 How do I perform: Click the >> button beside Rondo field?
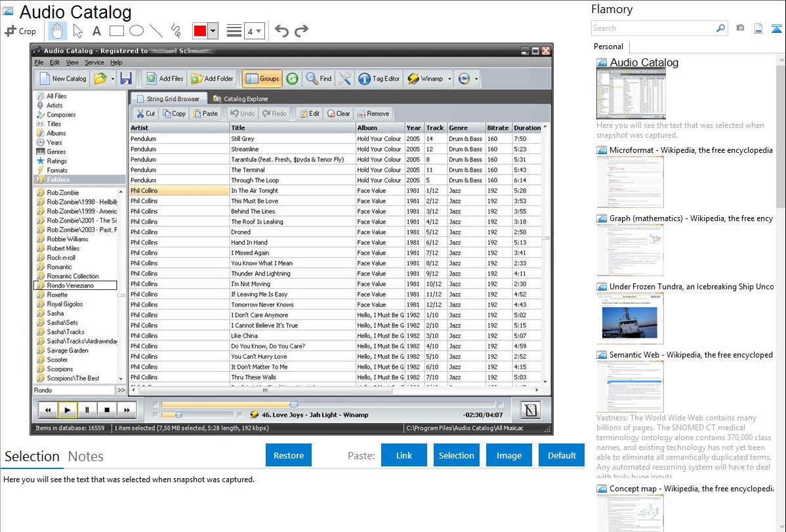point(121,390)
